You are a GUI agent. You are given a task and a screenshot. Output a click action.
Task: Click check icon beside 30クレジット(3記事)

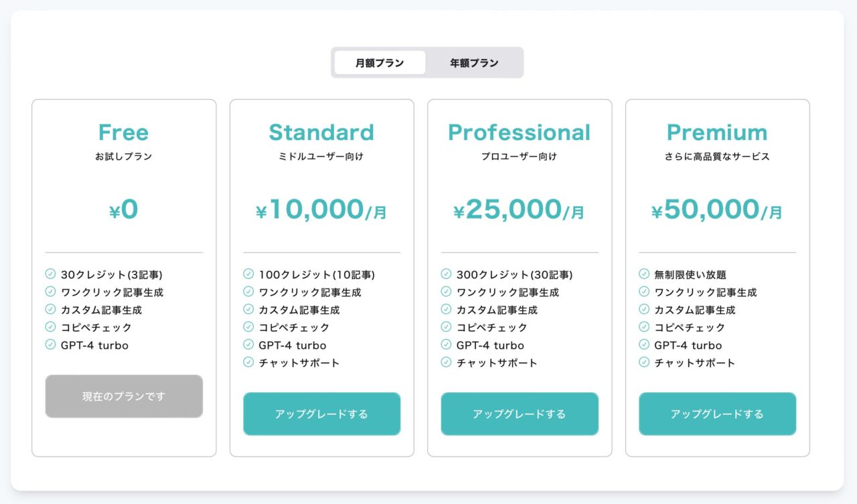(x=50, y=274)
